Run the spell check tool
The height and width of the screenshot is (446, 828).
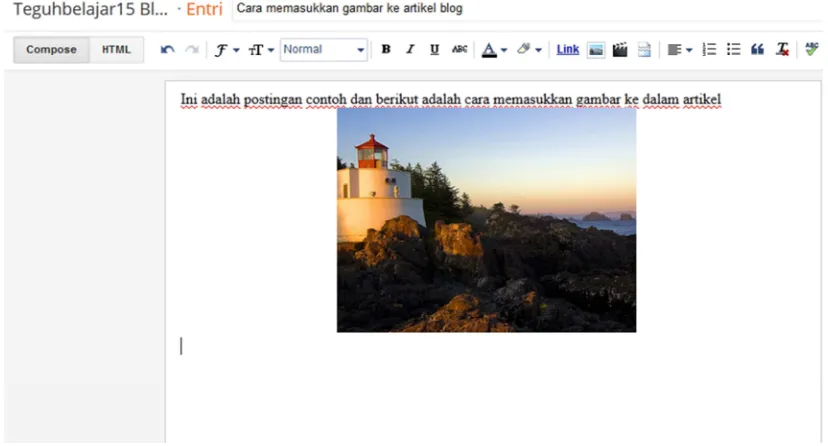point(812,50)
